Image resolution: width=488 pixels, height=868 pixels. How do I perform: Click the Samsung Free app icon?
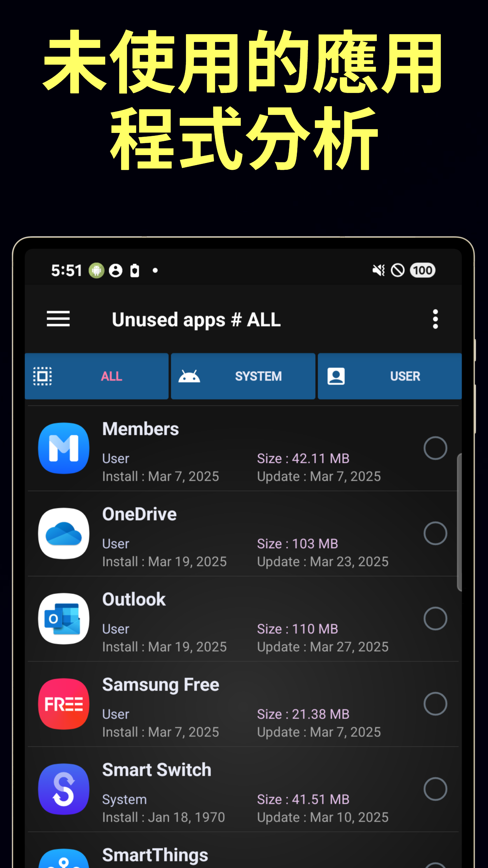[64, 704]
